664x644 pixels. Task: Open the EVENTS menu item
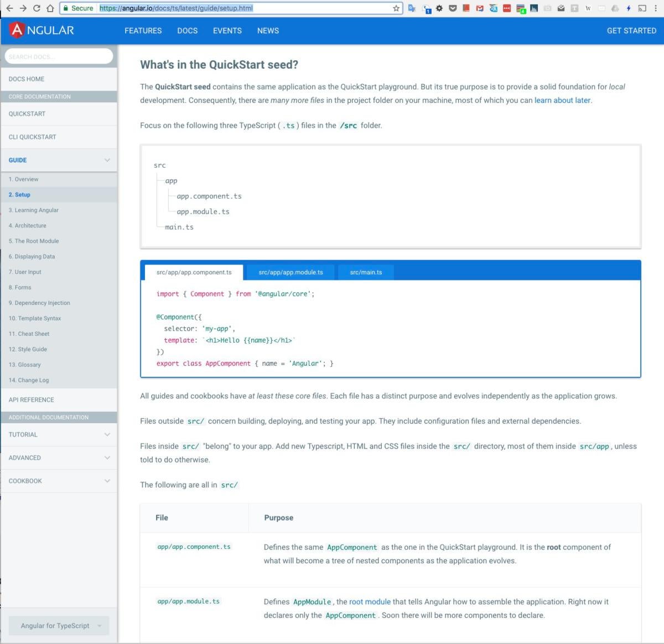(227, 30)
